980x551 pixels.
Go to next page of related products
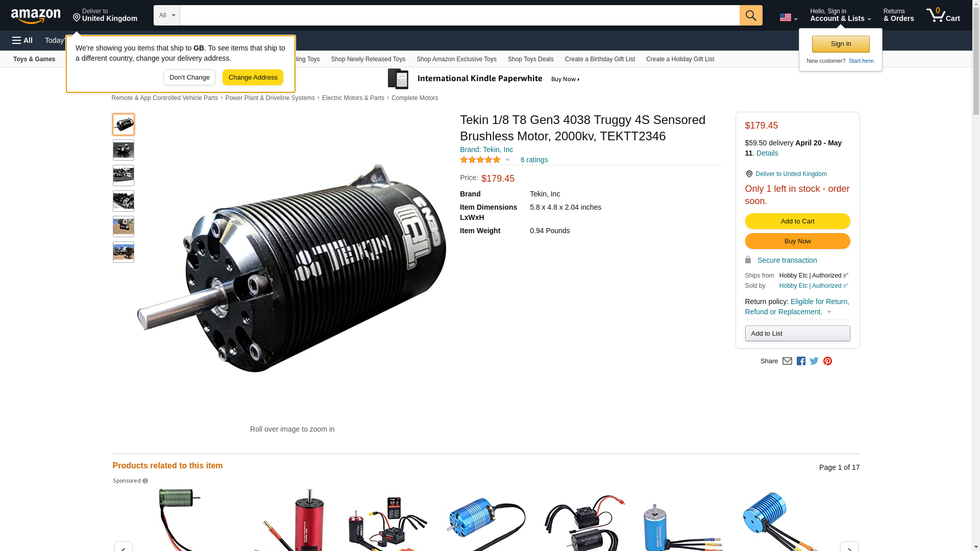tap(849, 546)
